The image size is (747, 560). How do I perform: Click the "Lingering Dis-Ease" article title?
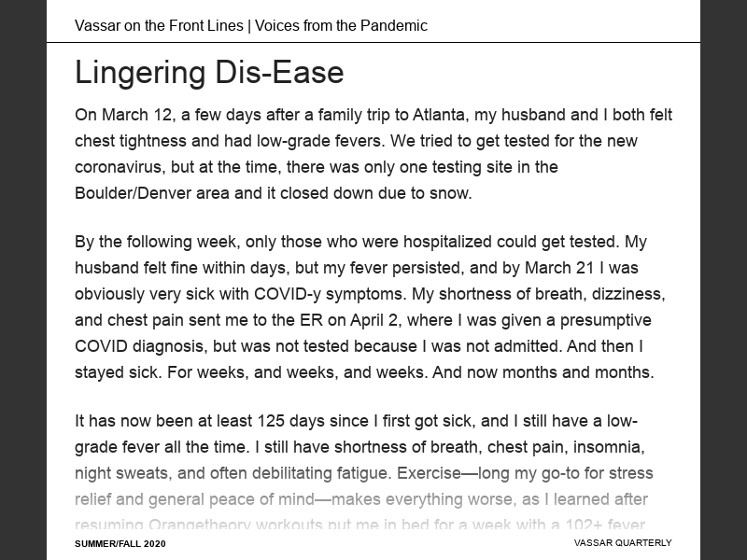coord(209,73)
